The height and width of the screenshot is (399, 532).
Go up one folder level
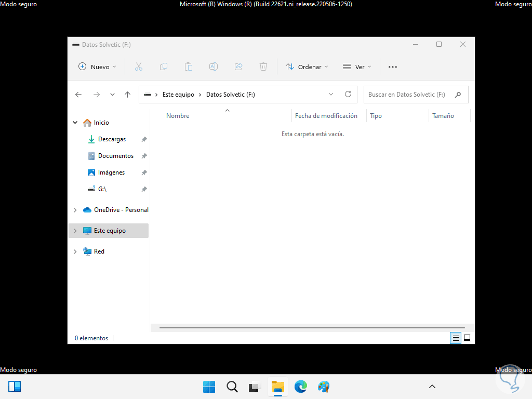128,95
